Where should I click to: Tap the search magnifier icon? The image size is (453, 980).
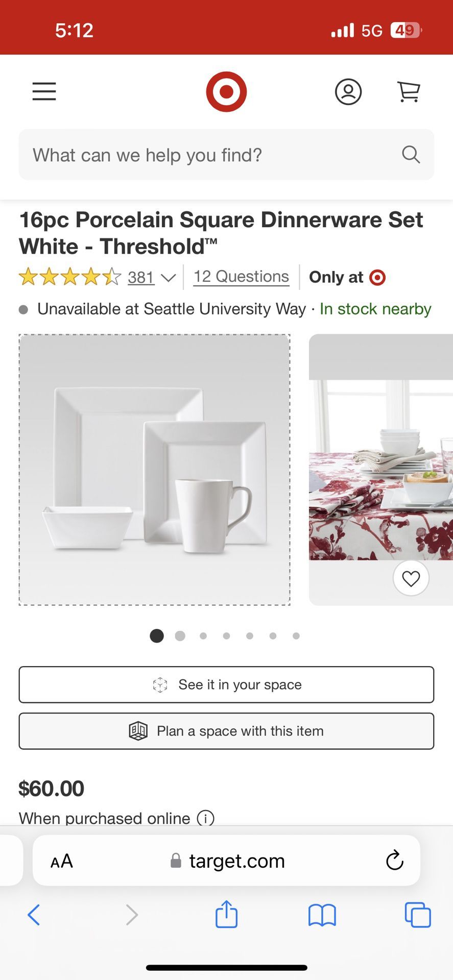[x=411, y=154]
